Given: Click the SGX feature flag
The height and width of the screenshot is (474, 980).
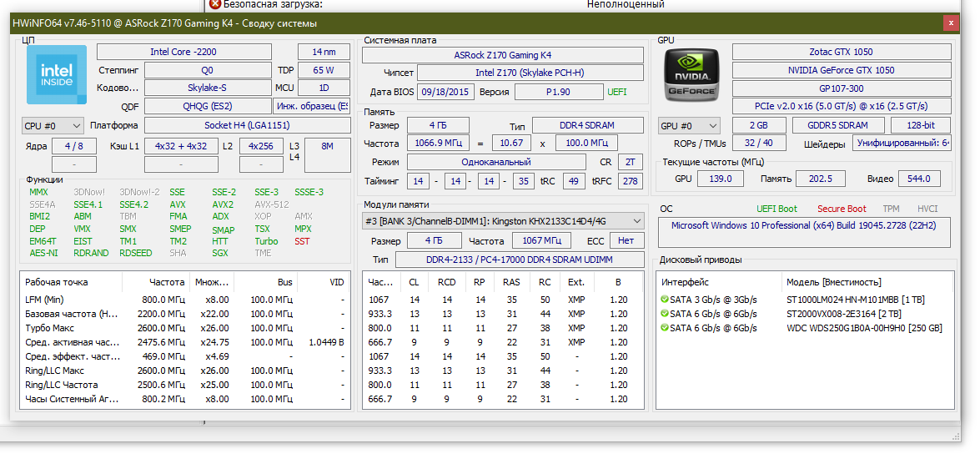Looking at the screenshot, I should tap(220, 253).
